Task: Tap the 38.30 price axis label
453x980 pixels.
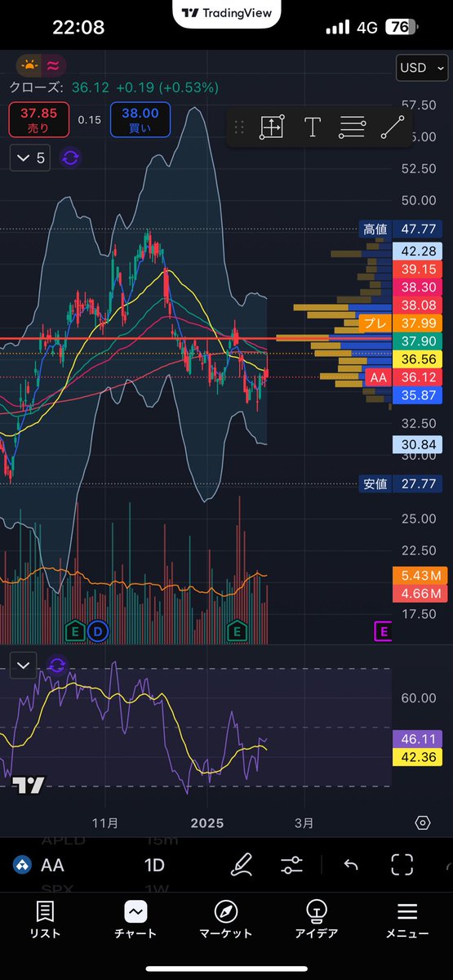Action: [417, 287]
